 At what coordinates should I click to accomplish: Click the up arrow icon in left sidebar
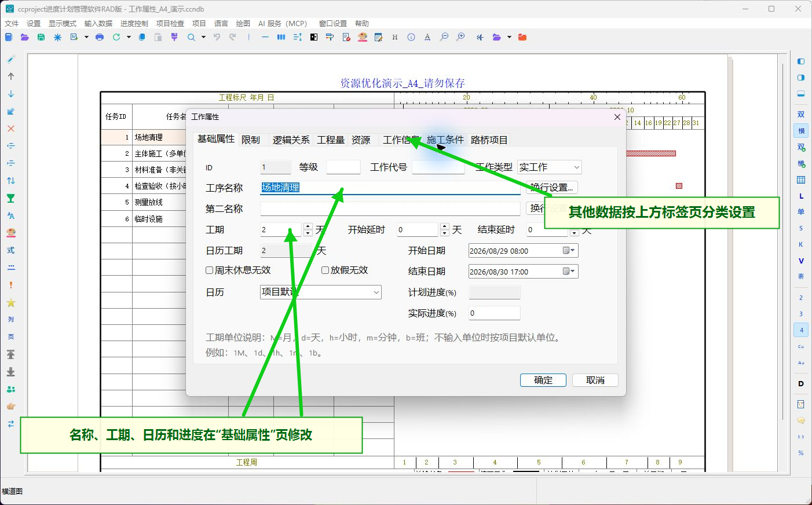click(11, 76)
